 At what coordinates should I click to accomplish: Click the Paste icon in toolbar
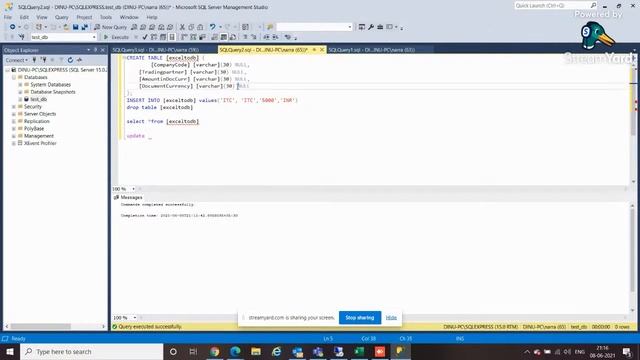pyautogui.click(x=200, y=27)
